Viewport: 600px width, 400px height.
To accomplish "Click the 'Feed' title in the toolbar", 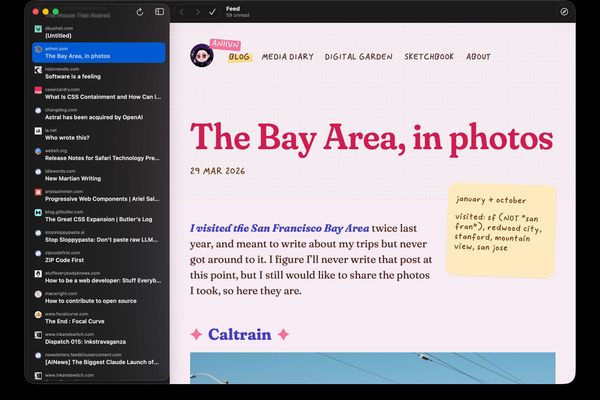I will 233,8.
